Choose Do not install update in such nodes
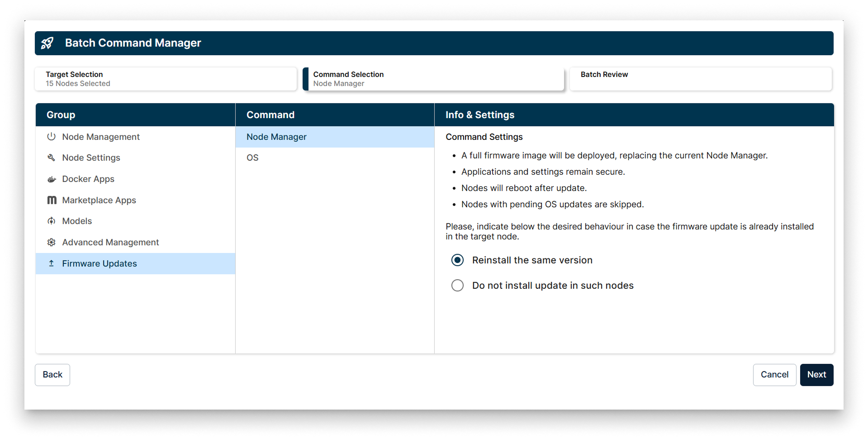 click(457, 285)
